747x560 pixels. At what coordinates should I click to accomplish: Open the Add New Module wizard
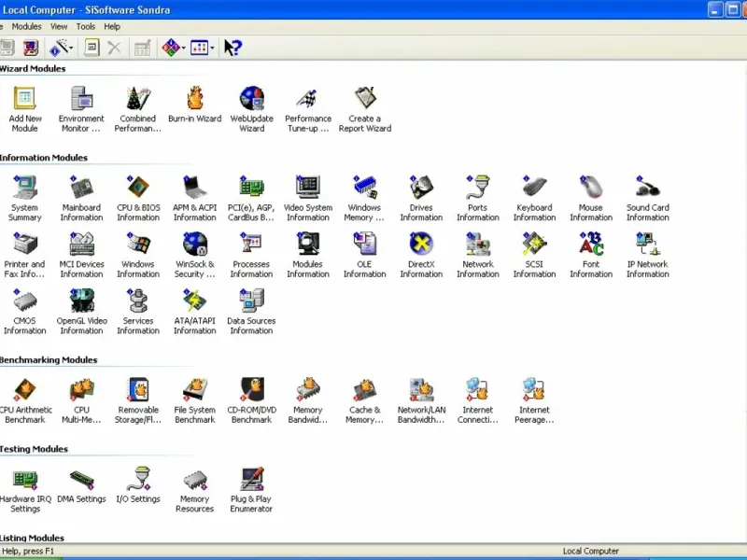click(25, 109)
